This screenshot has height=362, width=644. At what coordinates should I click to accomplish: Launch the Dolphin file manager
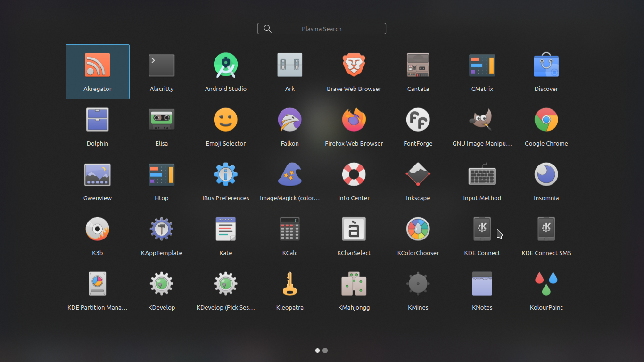click(x=98, y=126)
